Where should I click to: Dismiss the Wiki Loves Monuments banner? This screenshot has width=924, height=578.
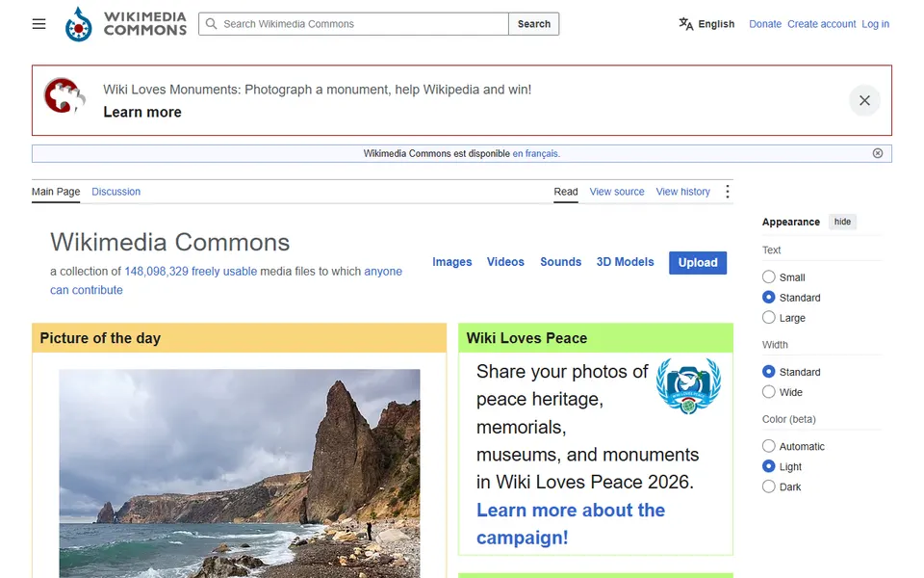pyautogui.click(x=864, y=101)
